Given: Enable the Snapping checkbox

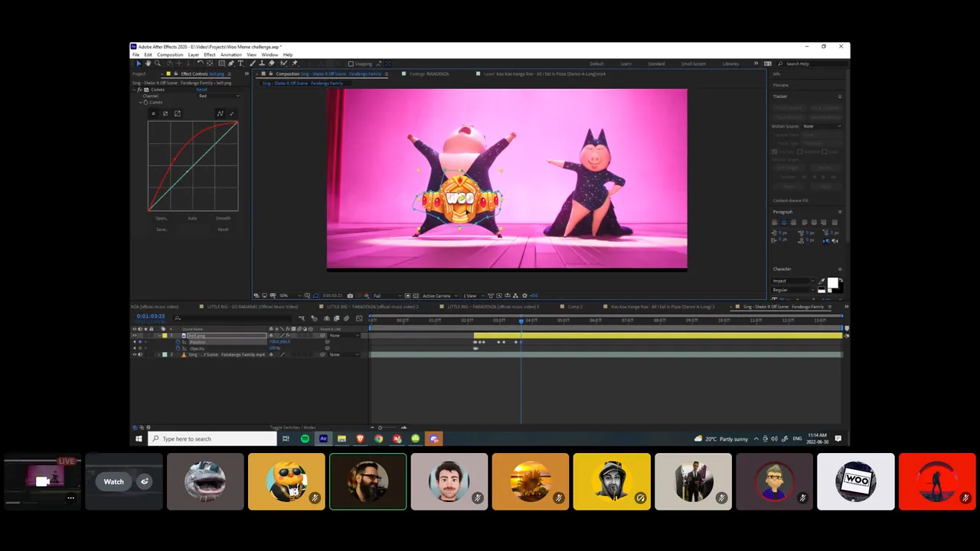Looking at the screenshot, I should tap(351, 64).
